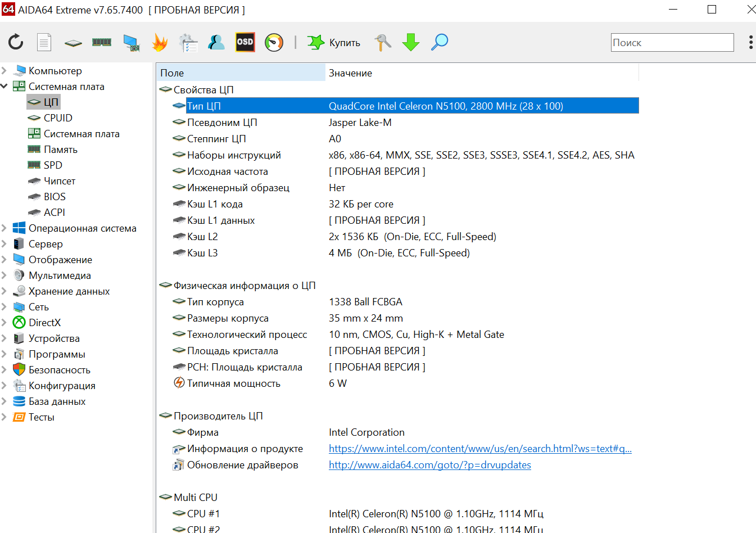Select the Кэш L2 row
The width and height of the screenshot is (756, 533).
tap(405, 237)
